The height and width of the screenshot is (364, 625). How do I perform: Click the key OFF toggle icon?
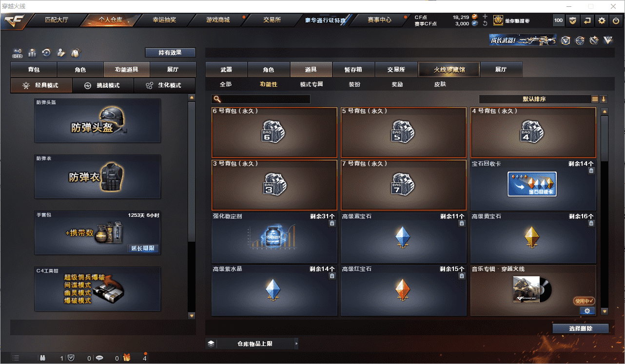tap(18, 53)
